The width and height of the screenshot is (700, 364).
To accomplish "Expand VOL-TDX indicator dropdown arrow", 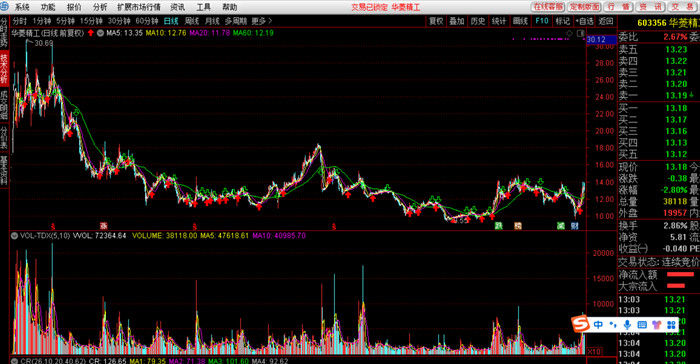I will click(x=14, y=235).
